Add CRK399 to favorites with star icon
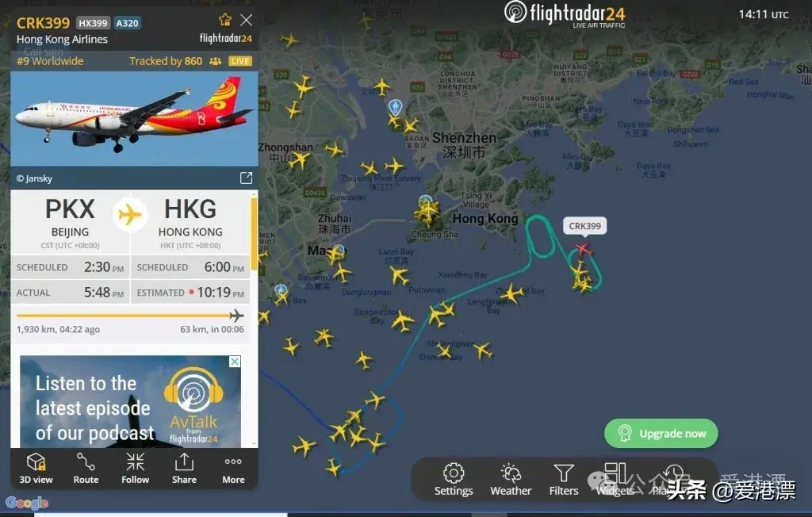 224,20
